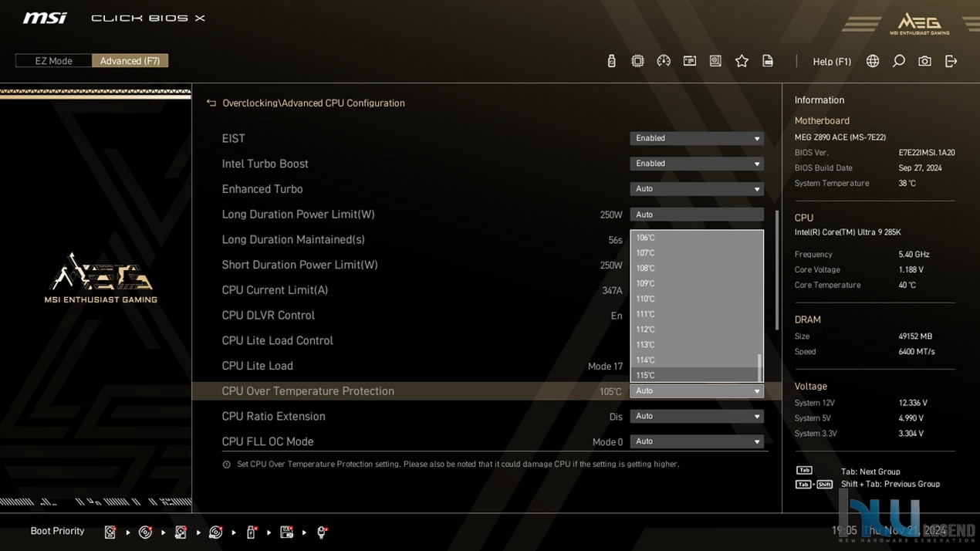
Task: Click the exit door icon
Action: tap(951, 61)
